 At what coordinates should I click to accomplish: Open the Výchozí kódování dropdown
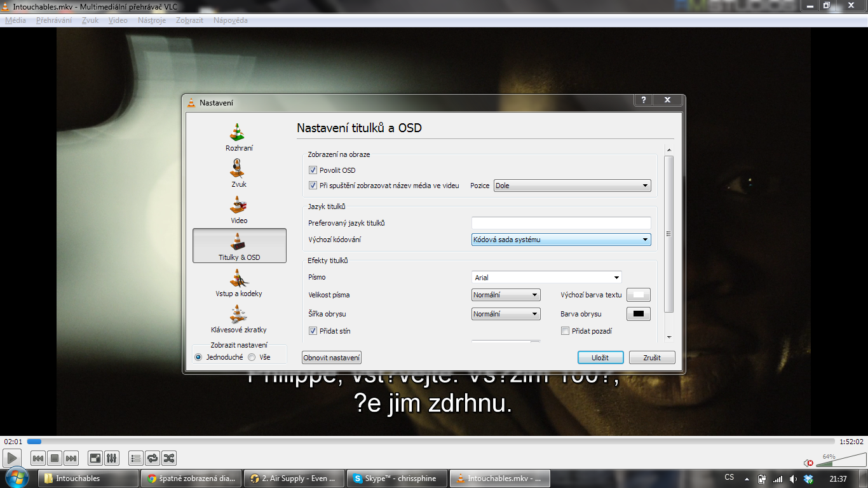(561, 240)
